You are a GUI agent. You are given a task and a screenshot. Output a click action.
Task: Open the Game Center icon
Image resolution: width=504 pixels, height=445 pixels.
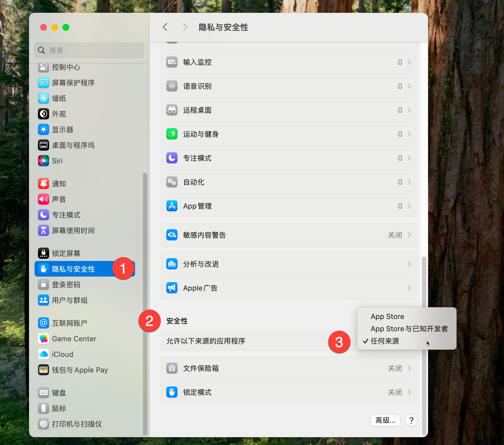(x=44, y=339)
